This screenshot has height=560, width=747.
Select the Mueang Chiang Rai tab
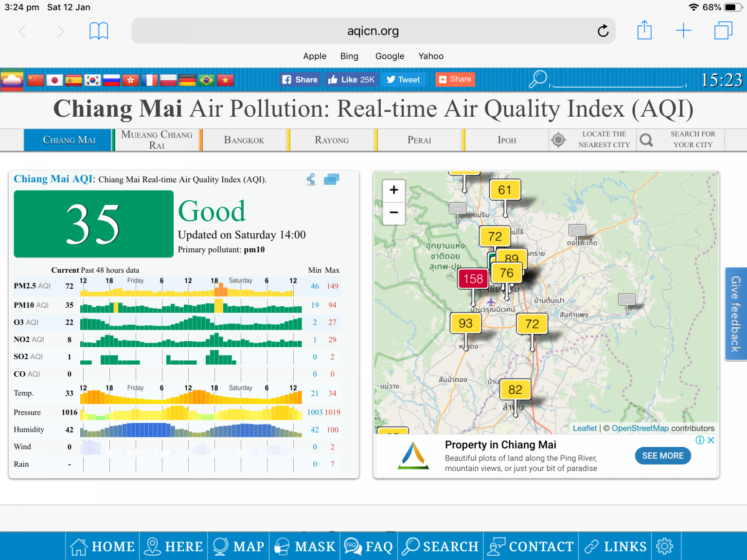tap(157, 140)
